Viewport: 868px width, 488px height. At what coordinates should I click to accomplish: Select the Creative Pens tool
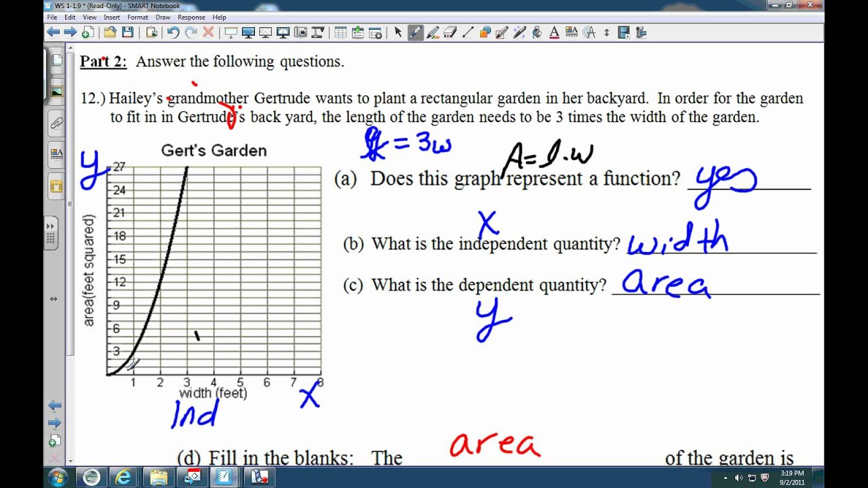[433, 32]
